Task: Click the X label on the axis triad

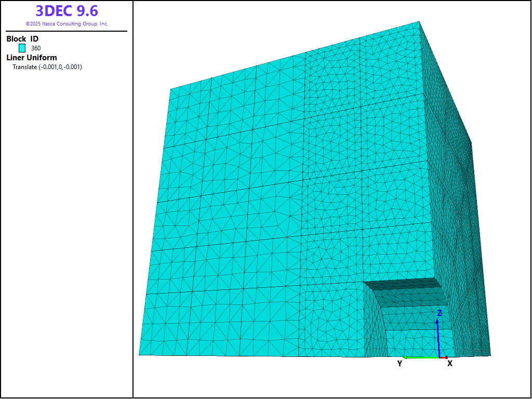Action: coord(450,364)
